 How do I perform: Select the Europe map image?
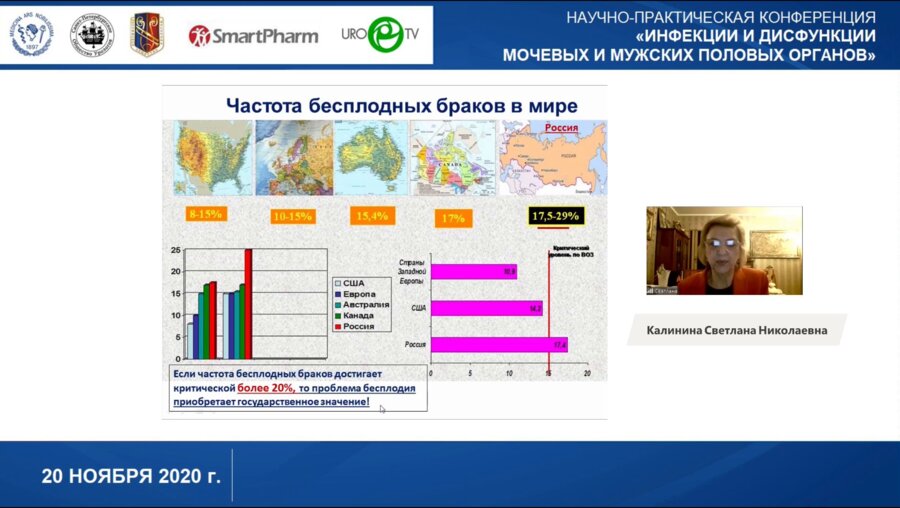click(x=291, y=157)
